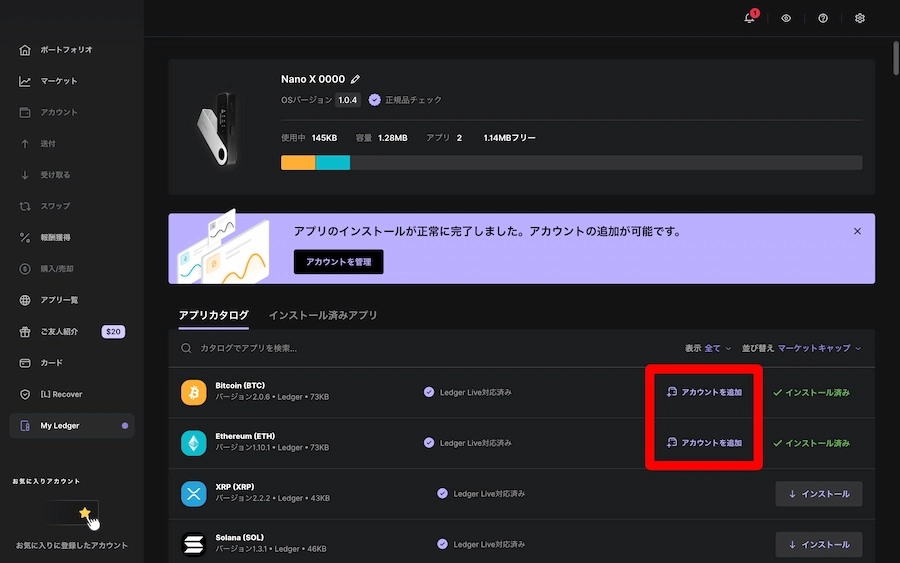Click the pencil icon beside Nano X 0000
Viewport: 900px width, 563px height.
(355, 79)
